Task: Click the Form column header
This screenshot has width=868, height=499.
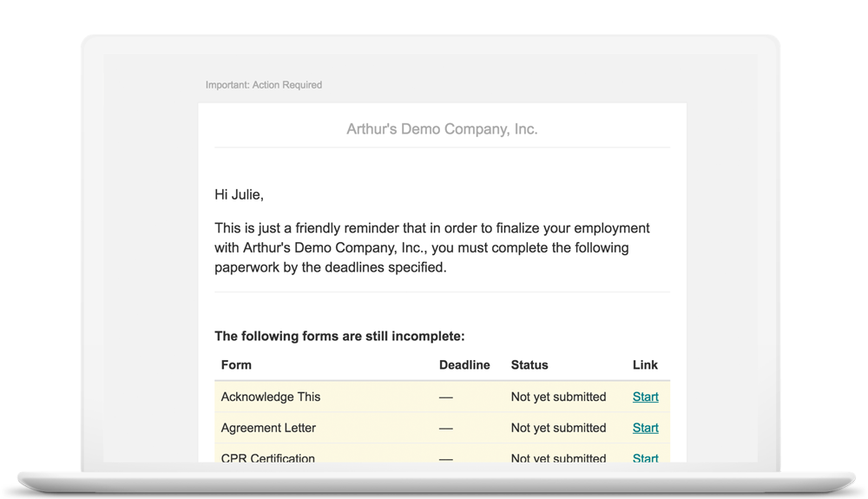Action: [x=236, y=364]
